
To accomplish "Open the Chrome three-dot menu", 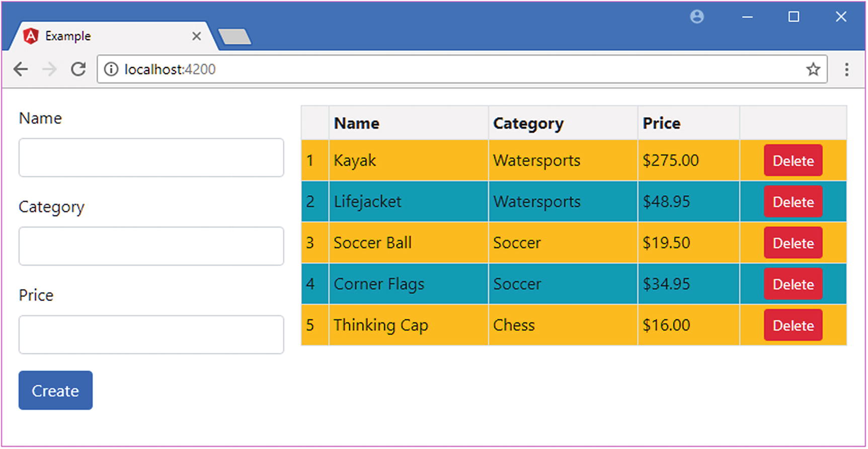I will point(847,69).
